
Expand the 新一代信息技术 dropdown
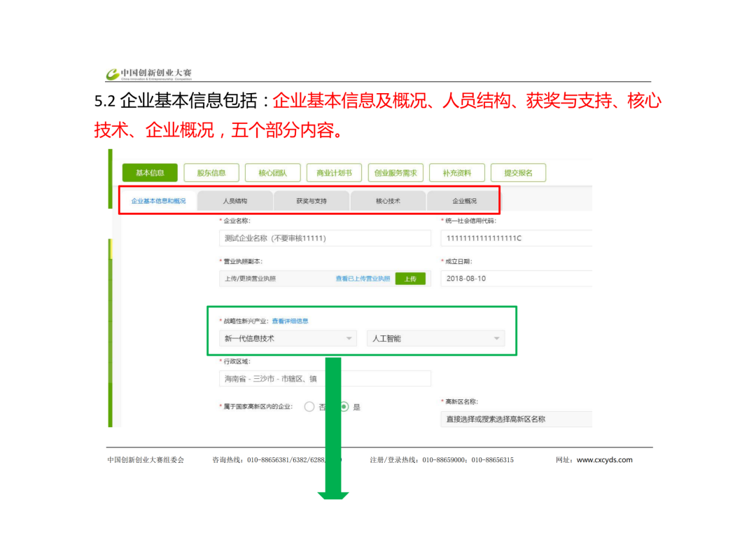288,339
